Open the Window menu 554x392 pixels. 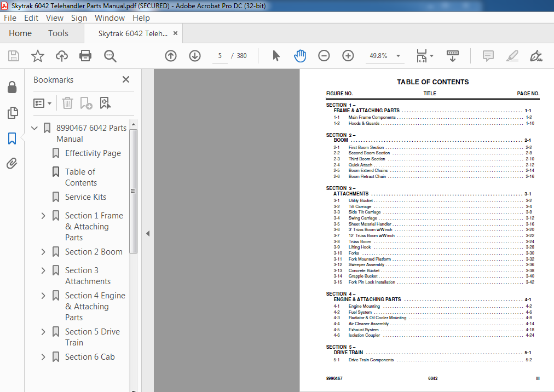(109, 18)
